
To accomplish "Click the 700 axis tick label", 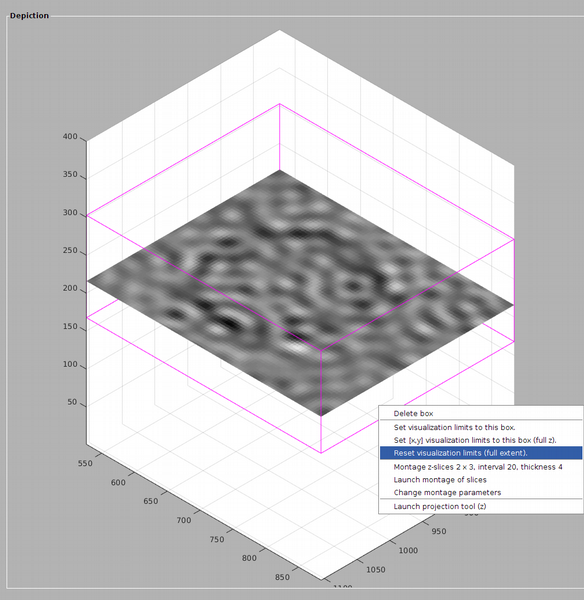I will point(184,520).
